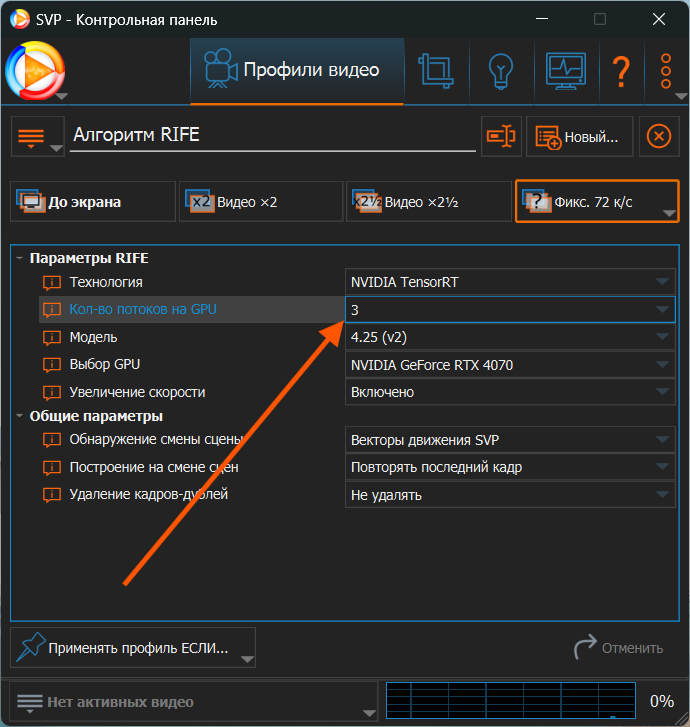Open the performance monitor screen icon
The image size is (690, 727).
[x=565, y=70]
